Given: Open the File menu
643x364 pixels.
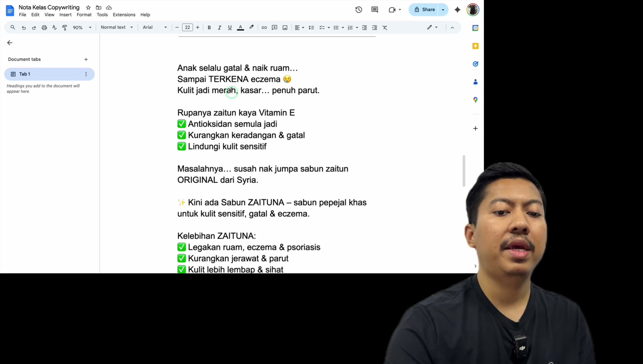Looking at the screenshot, I should click(x=23, y=15).
